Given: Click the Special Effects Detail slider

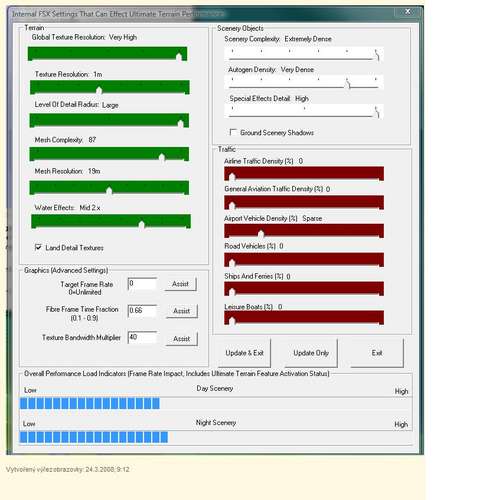Looking at the screenshot, I should coord(304,111).
